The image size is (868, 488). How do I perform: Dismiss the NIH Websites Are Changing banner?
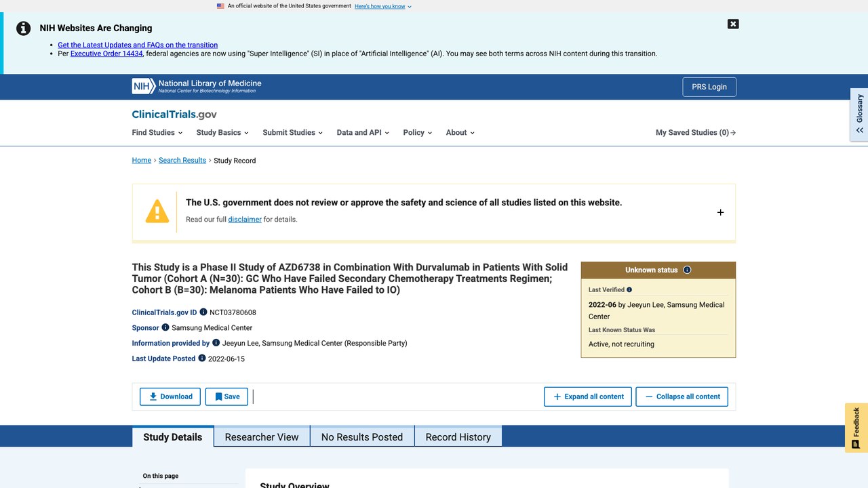[x=733, y=24]
